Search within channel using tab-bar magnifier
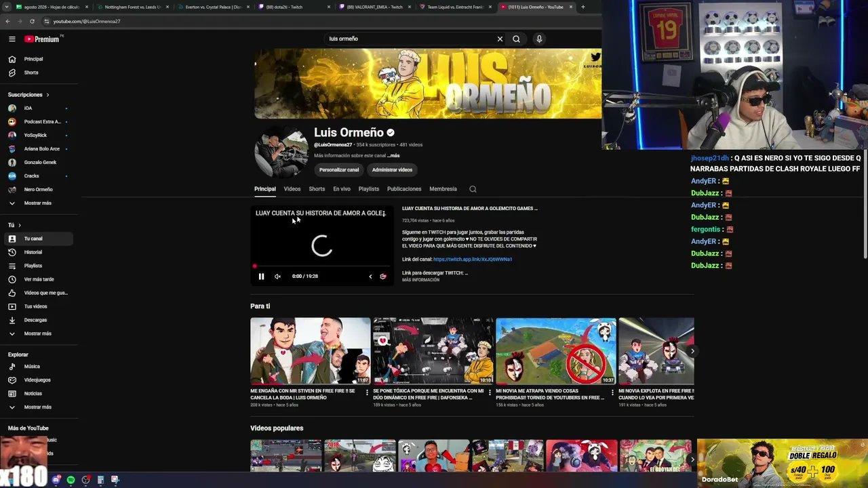Screen dimensions: 868x488 tap(473, 189)
